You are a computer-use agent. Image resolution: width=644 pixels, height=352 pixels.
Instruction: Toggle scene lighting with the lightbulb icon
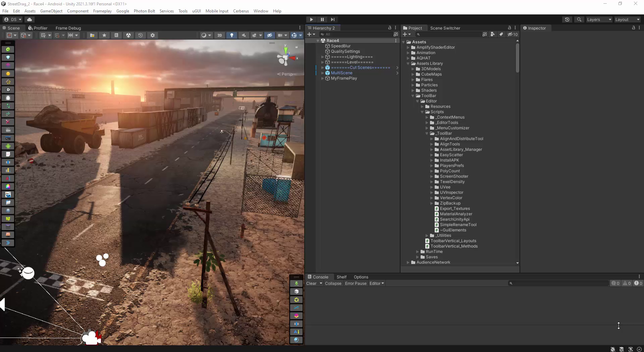point(232,35)
